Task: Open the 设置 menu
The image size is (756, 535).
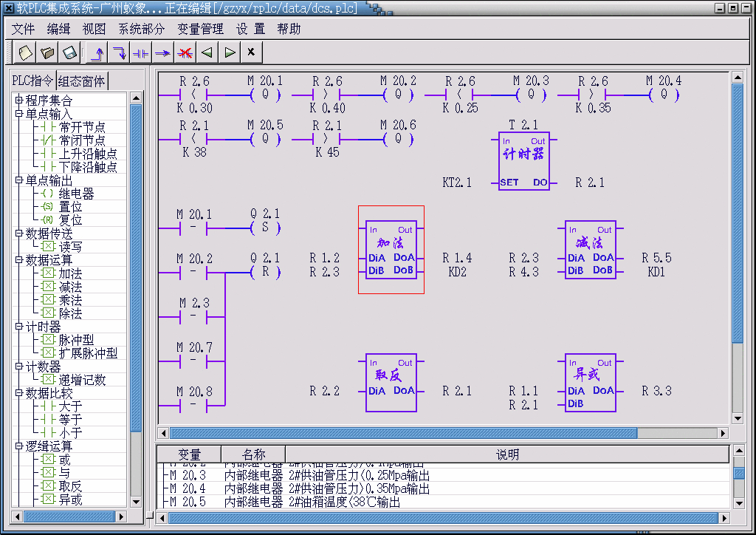Action: pyautogui.click(x=251, y=29)
